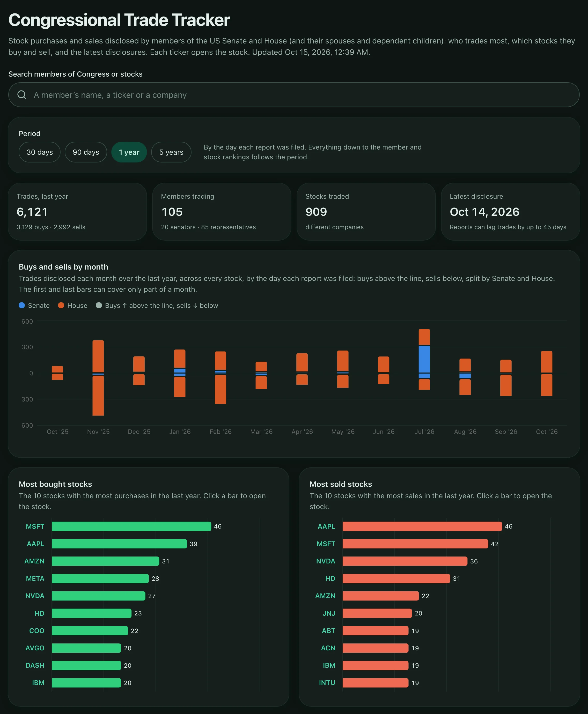Click the 'Trades, last year' 6,121 value

(32, 212)
